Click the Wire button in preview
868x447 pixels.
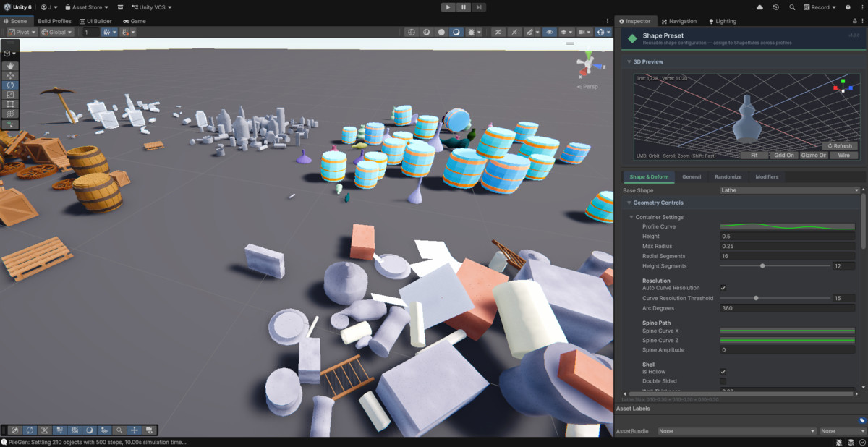pos(844,155)
